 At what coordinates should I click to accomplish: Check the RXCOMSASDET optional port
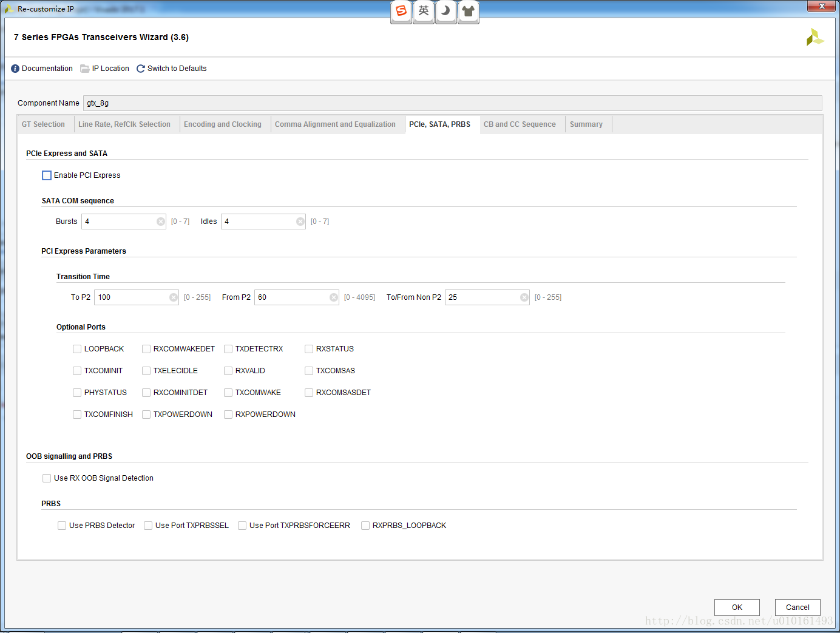click(x=309, y=393)
